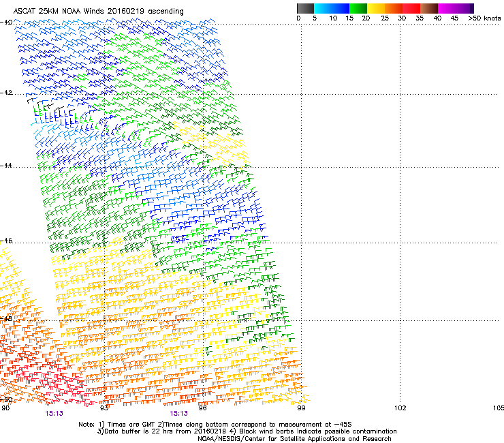The height and width of the screenshot is (443, 504).
Task: Click the latitude label '-46'
Action: [x=6, y=241]
